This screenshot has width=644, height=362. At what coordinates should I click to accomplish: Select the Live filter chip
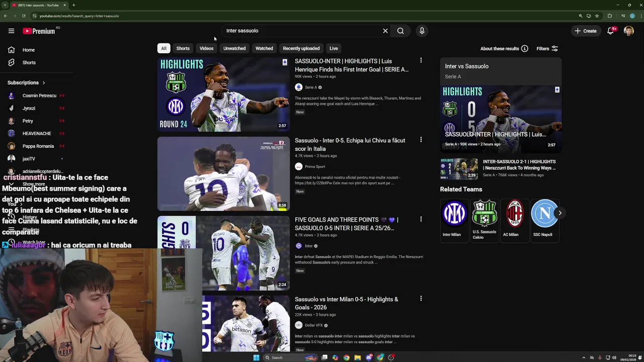(334, 48)
